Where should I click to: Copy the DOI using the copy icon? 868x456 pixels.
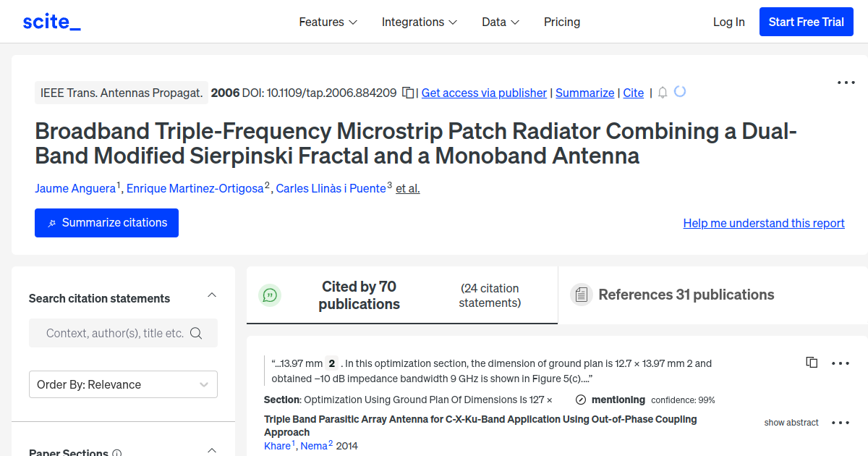[x=408, y=93]
